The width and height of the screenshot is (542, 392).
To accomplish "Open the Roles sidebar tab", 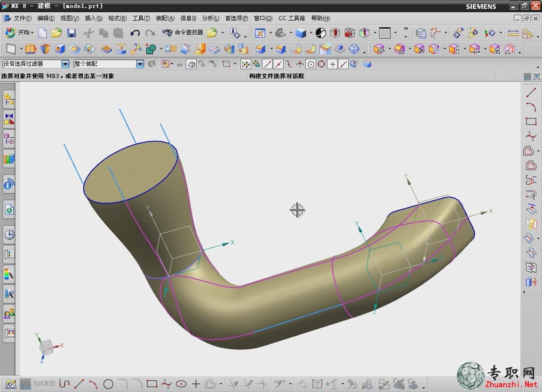I will 9,314.
